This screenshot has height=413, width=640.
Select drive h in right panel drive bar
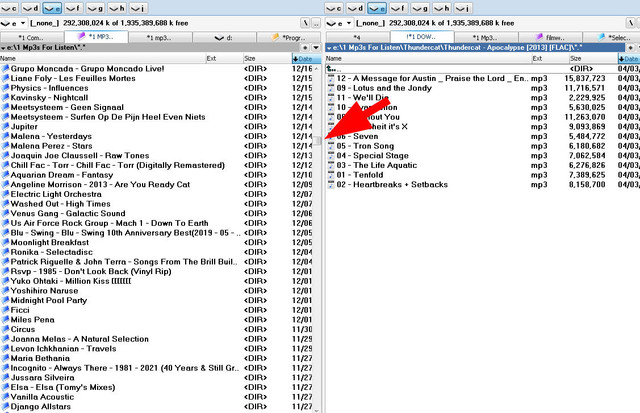pyautogui.click(x=442, y=7)
